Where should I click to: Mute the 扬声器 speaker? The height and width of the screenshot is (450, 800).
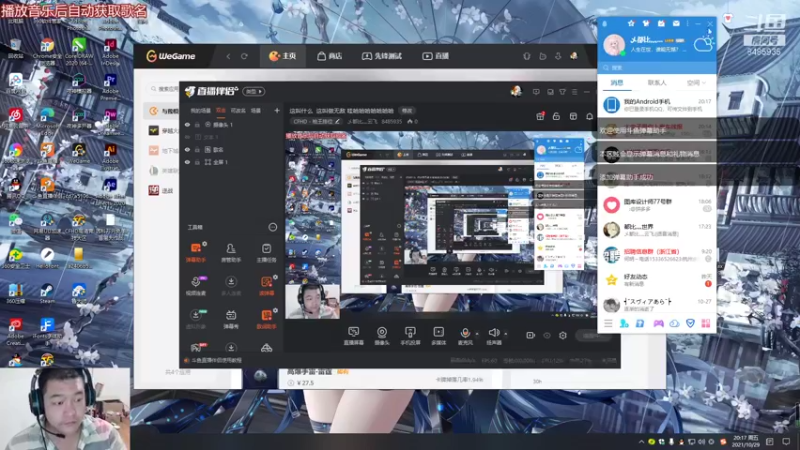click(494, 336)
